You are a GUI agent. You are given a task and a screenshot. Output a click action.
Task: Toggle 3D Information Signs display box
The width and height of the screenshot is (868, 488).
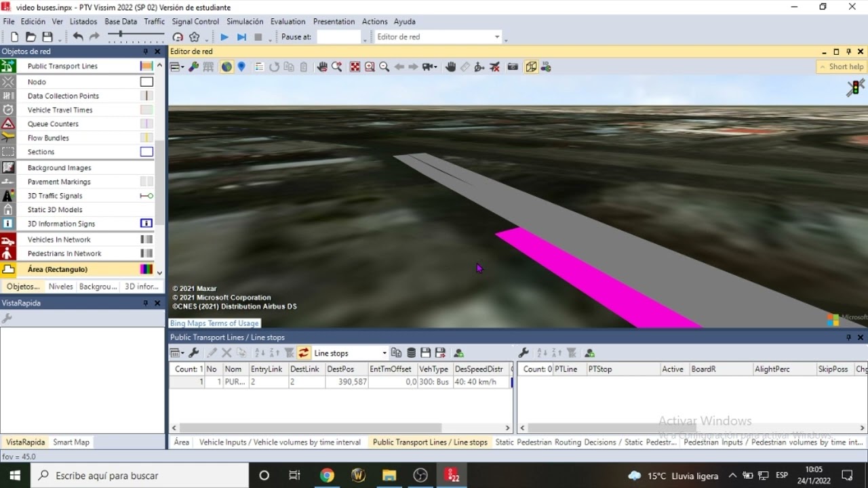point(146,224)
